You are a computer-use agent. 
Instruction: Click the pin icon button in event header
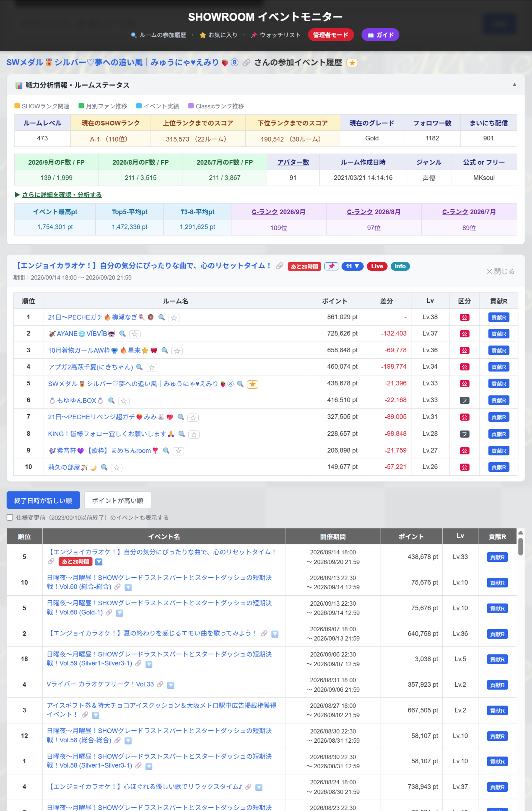[x=331, y=266]
